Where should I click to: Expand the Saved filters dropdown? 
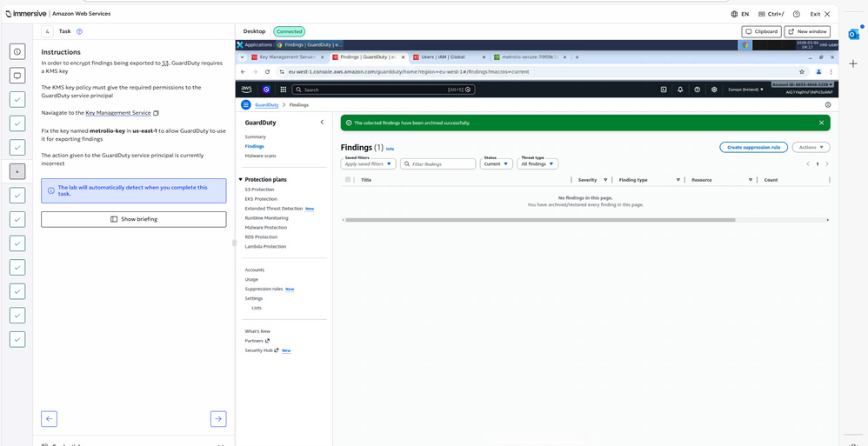click(x=368, y=163)
